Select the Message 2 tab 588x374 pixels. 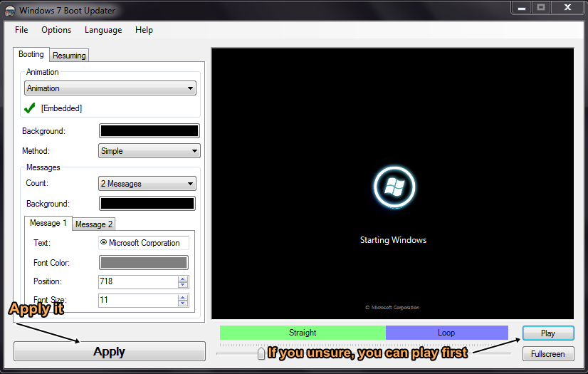pyautogui.click(x=94, y=224)
